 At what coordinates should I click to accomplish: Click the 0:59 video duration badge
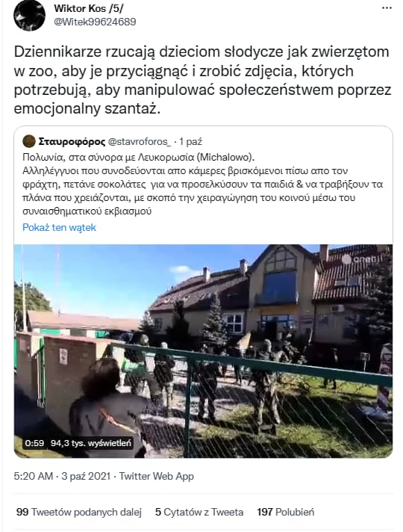[x=34, y=443]
